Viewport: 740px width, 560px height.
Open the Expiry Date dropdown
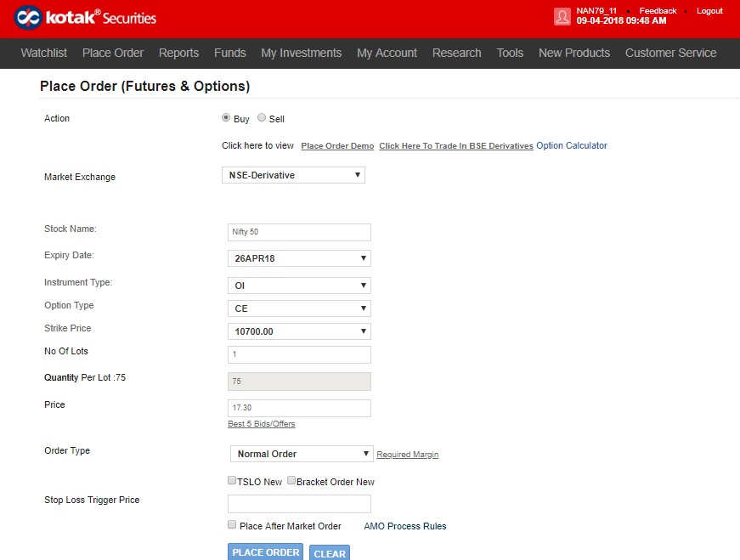tap(299, 258)
